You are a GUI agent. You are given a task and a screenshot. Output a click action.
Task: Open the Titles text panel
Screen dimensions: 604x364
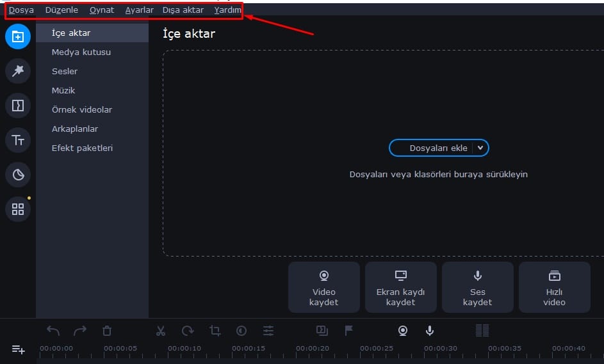pos(18,140)
